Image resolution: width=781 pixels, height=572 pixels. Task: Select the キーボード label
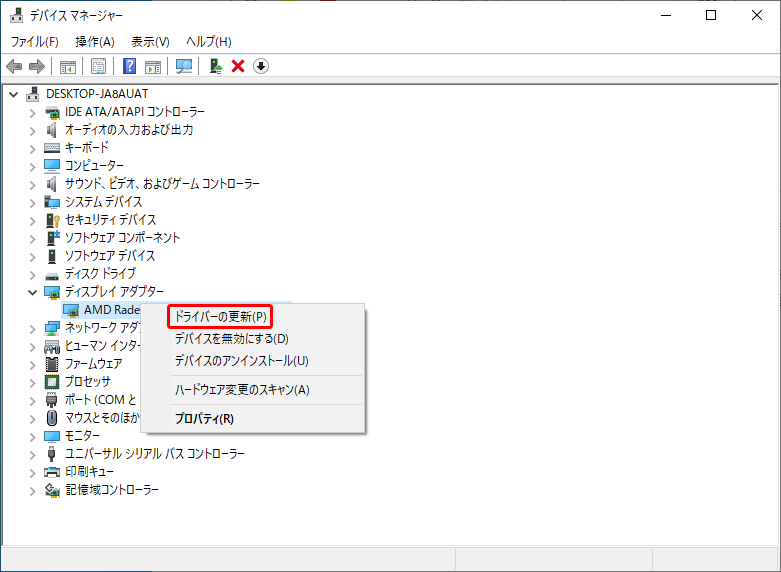point(87,148)
